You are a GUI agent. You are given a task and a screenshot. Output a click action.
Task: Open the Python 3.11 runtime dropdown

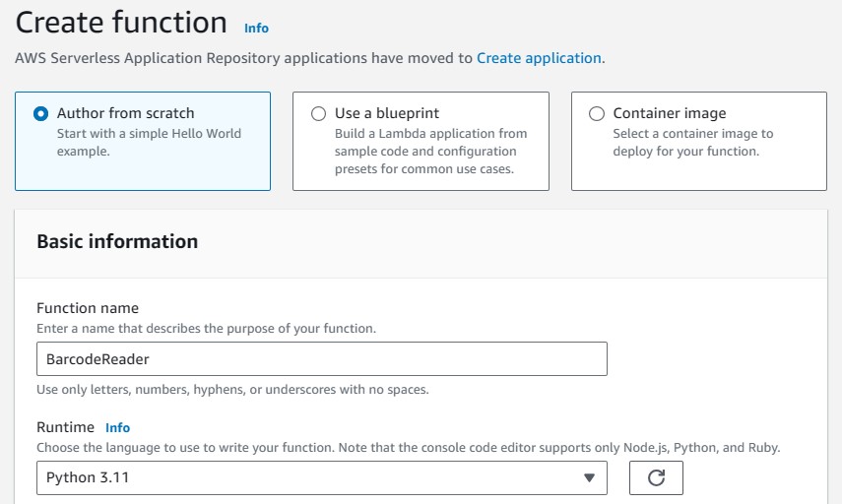321,478
